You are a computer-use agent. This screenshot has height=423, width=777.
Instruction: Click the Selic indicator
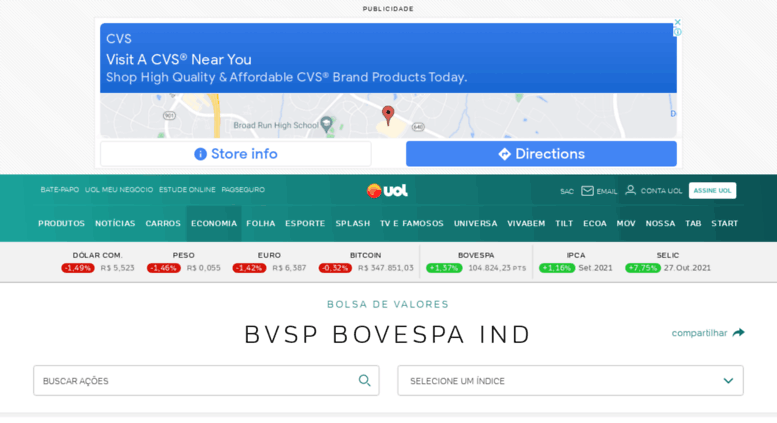pos(668,262)
